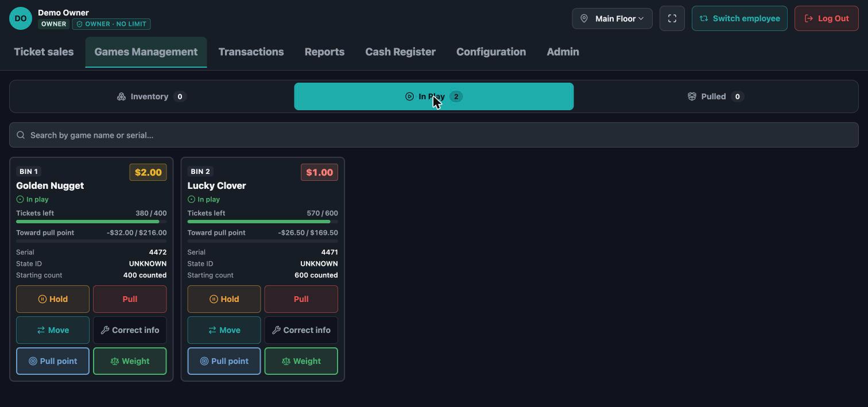Click the BIN 1 label
The height and width of the screenshot is (407, 868).
[29, 172]
